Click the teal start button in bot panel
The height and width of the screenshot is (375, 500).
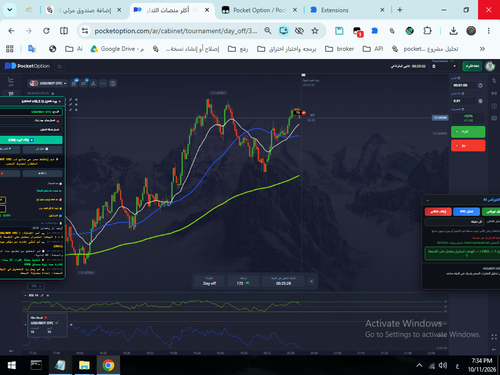pyautogui.click(x=31, y=140)
